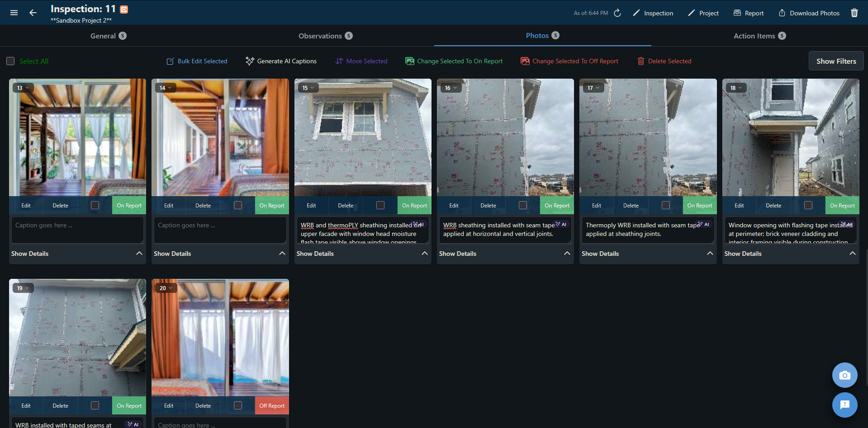Check the selection box on photo 17

click(666, 205)
